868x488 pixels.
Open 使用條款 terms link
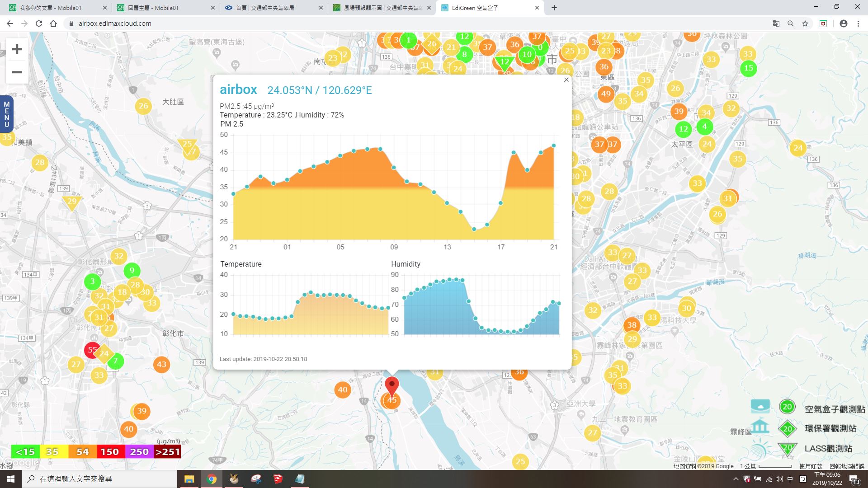pos(811,466)
